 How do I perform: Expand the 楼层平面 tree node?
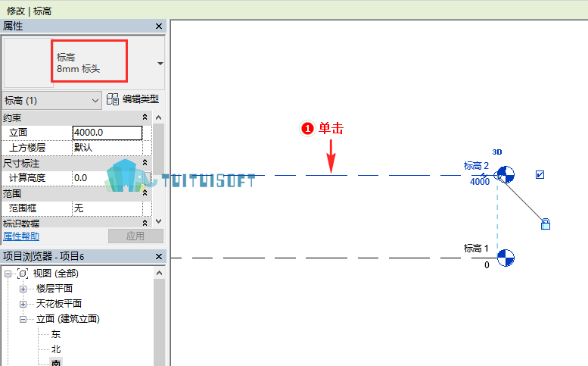(23, 289)
